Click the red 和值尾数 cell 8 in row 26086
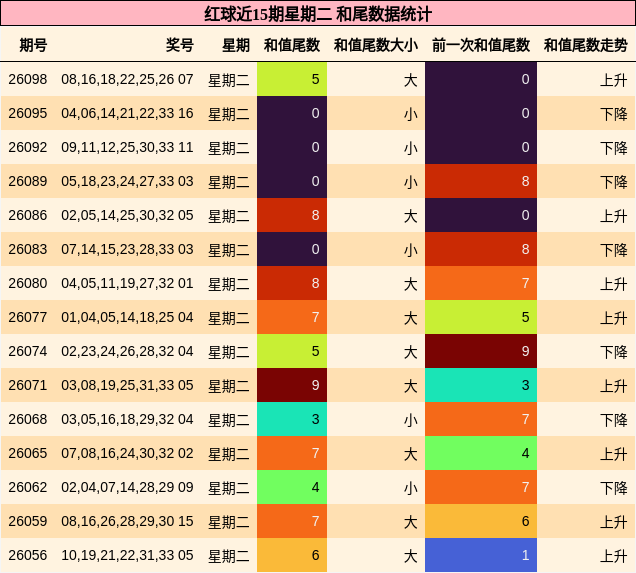 pyautogui.click(x=292, y=215)
